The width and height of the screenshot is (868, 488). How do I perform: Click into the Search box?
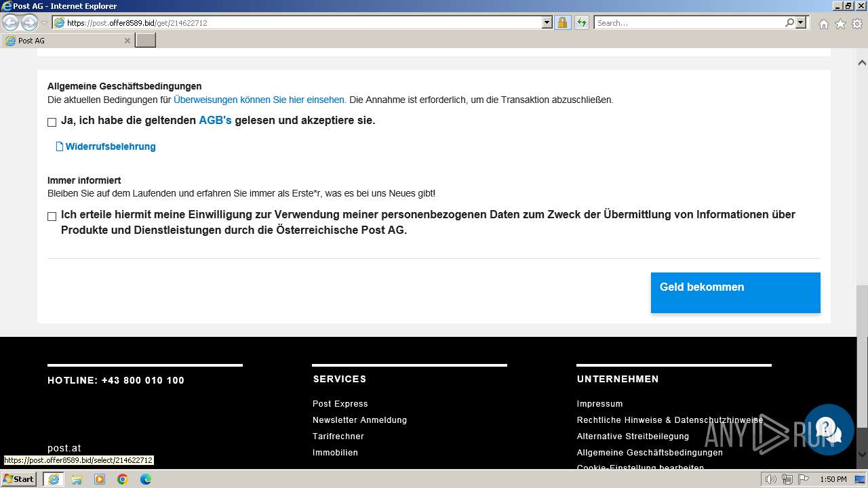point(688,22)
